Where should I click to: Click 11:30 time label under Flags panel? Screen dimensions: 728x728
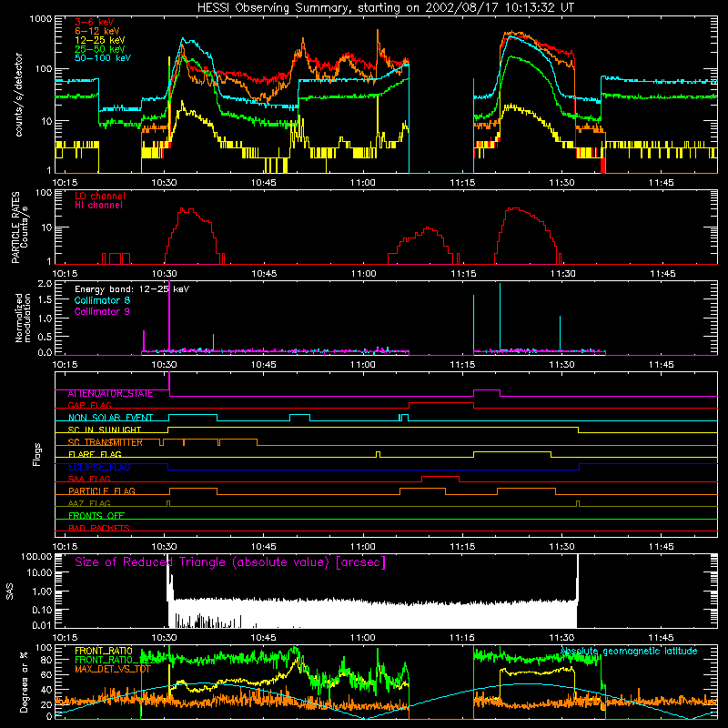click(561, 547)
